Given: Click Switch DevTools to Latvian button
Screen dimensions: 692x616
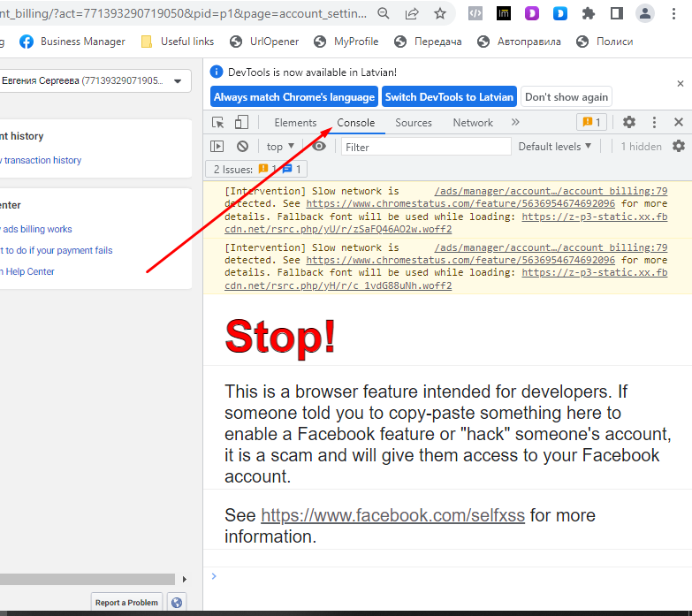Looking at the screenshot, I should click(449, 96).
